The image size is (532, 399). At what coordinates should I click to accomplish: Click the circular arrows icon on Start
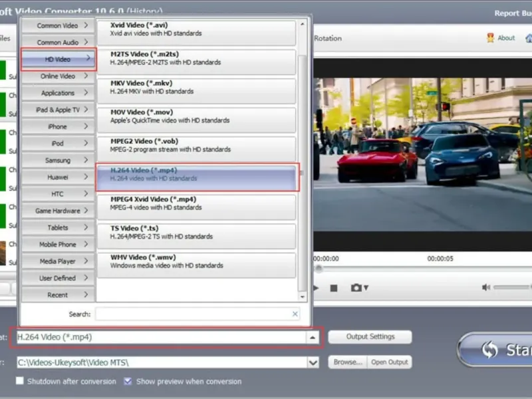tap(491, 350)
